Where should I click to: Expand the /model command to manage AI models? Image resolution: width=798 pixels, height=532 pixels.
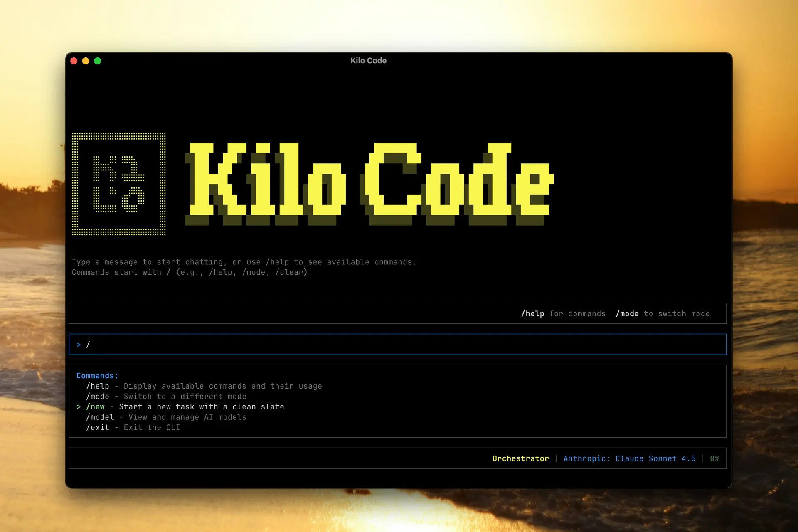(100, 417)
